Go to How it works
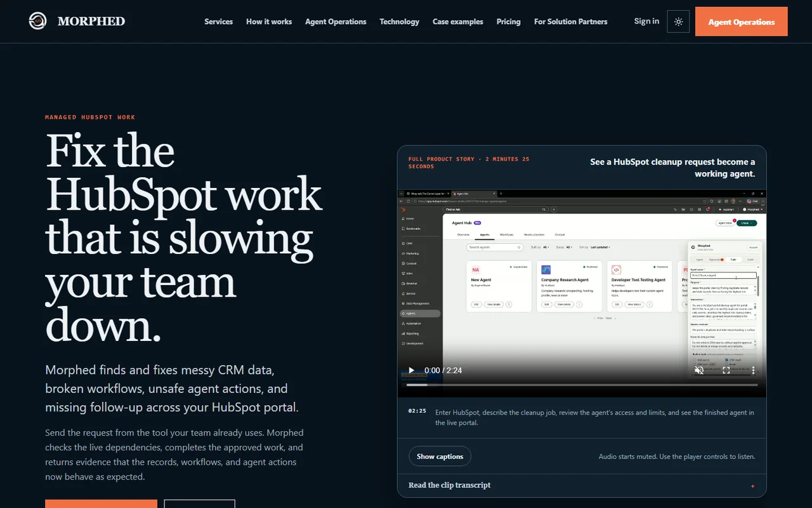Screen dimensions: 812x508 [x=269, y=22]
